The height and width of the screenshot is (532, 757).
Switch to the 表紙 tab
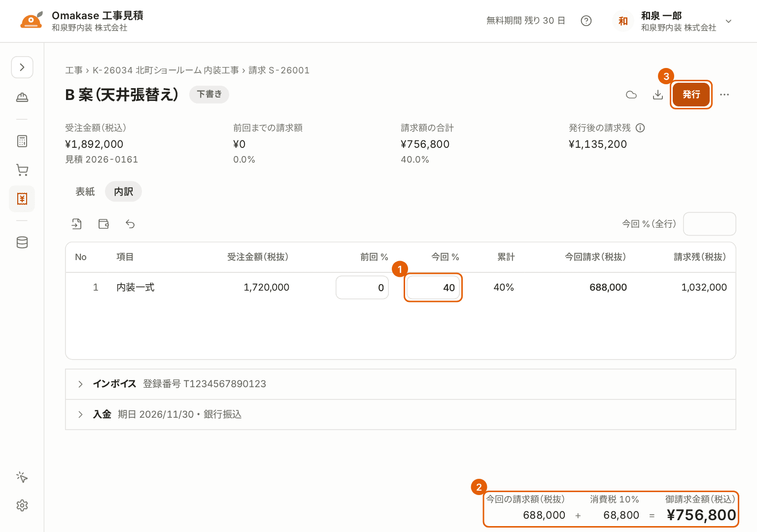pyautogui.click(x=85, y=192)
